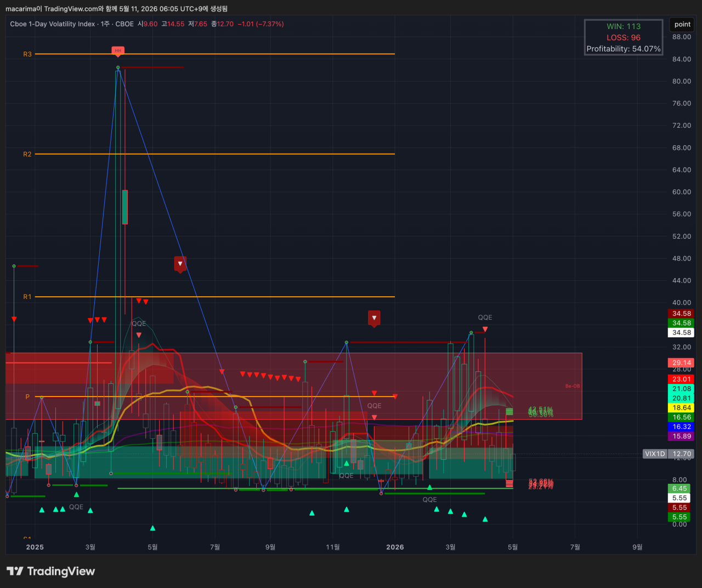Click the red 23.01 price label
This screenshot has height=588, width=702.
(682, 379)
